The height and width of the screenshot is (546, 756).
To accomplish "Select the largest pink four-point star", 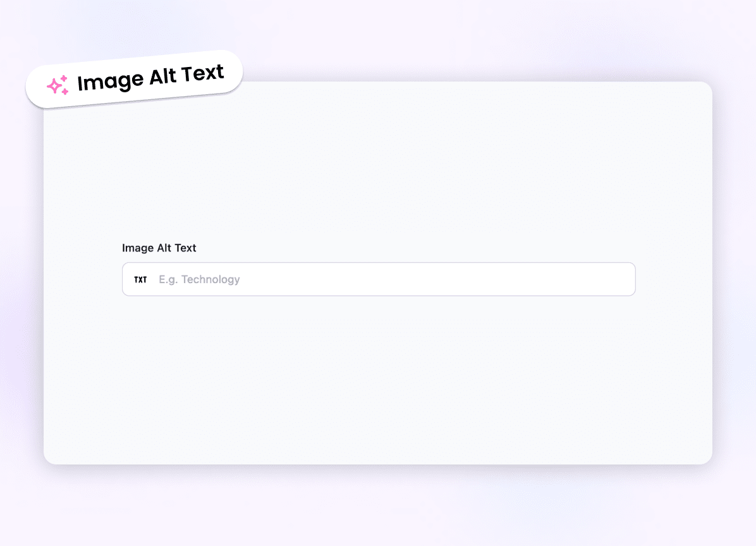I will click(55, 87).
